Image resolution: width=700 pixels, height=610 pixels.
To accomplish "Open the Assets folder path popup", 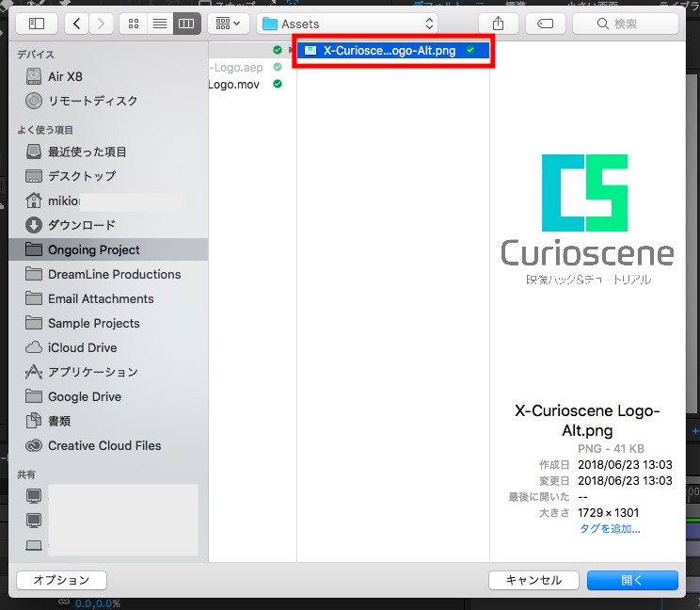I will click(347, 24).
